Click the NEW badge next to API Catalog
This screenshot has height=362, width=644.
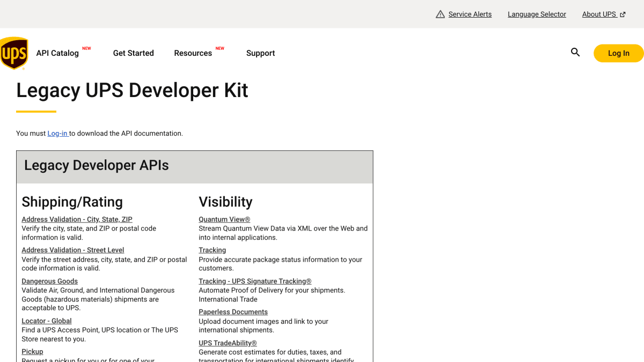pyautogui.click(x=86, y=48)
